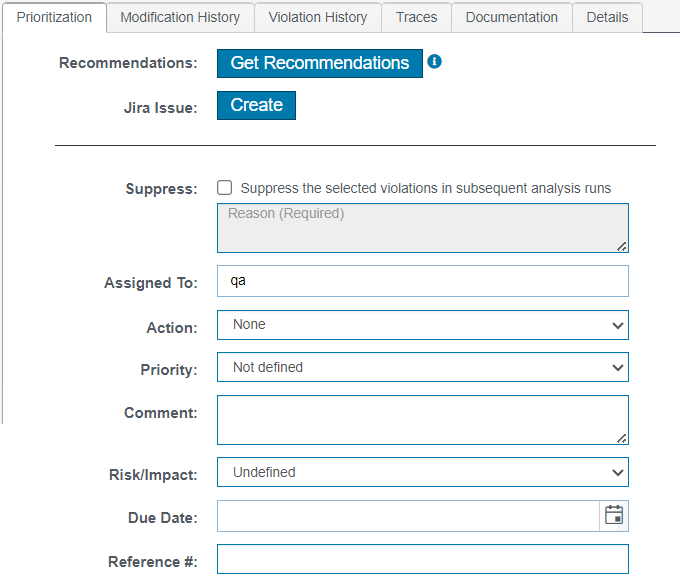Click the Get Recommendations button
The image size is (680, 584).
point(320,63)
